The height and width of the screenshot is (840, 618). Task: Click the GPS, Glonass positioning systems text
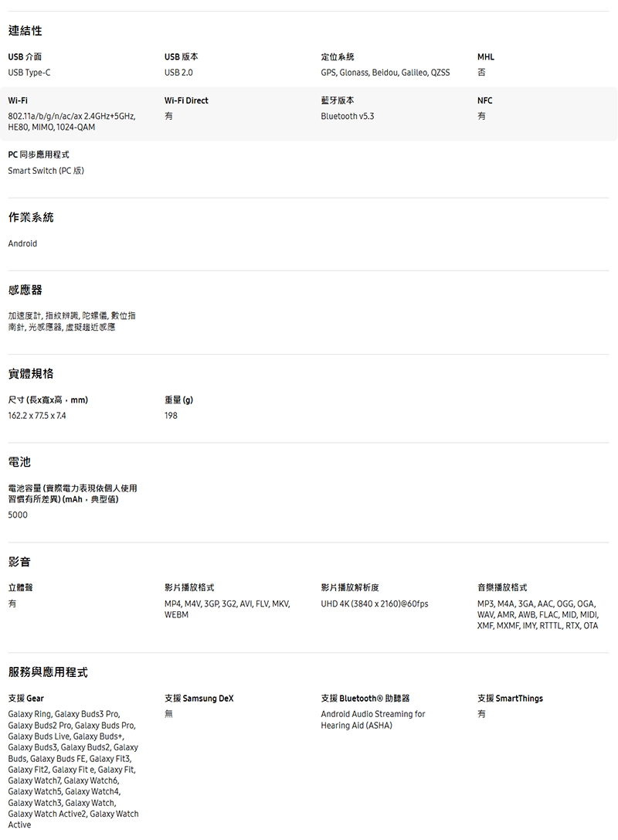385,73
